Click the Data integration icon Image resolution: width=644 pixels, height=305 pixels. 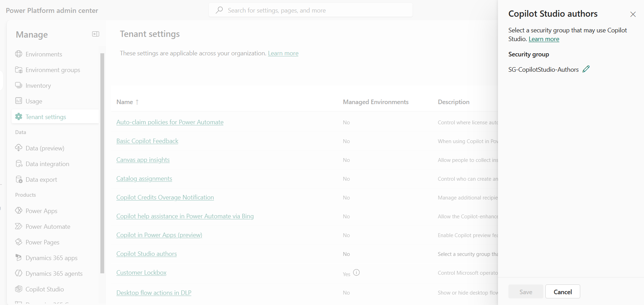pyautogui.click(x=19, y=164)
